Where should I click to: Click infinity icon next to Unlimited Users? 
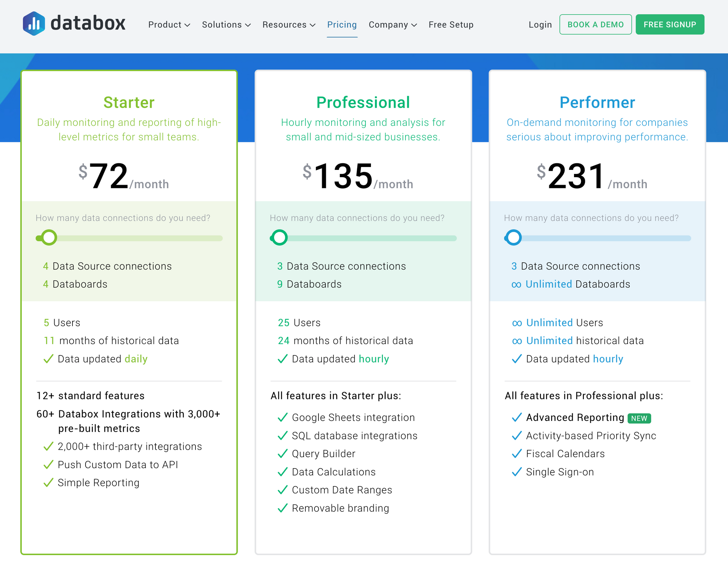point(517,323)
